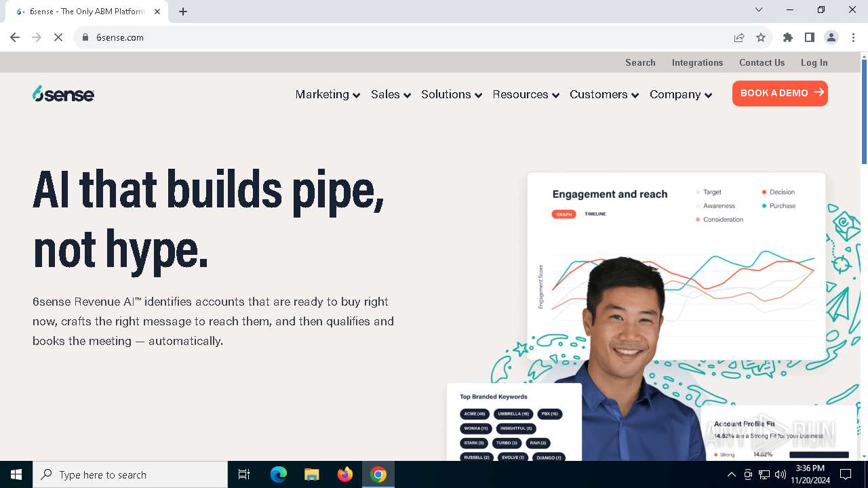The image size is (868, 488).
Task: Open Task View in taskbar
Action: click(244, 474)
